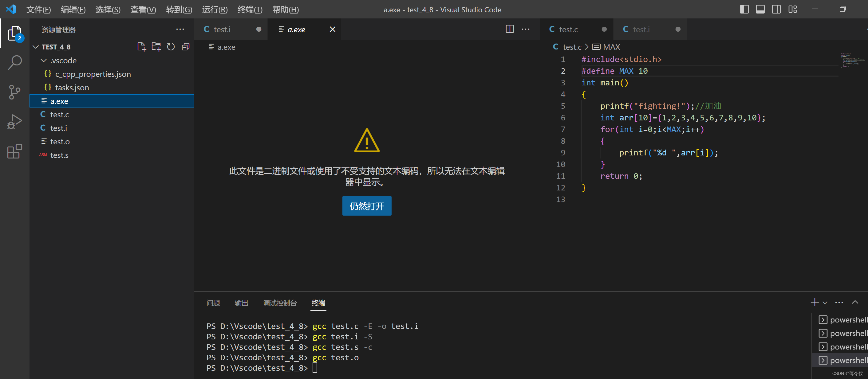
Task: Open Customize Layout button in title bar
Action: (x=792, y=10)
